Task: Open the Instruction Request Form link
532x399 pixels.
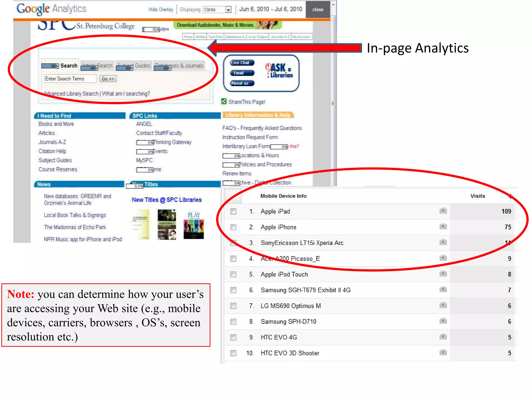Action: click(250, 137)
